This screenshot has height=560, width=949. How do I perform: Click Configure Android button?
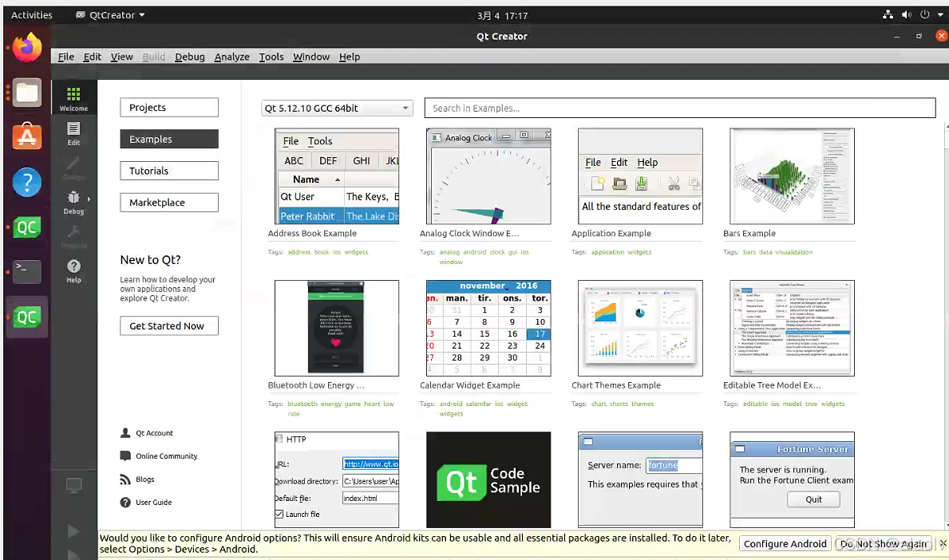(785, 544)
